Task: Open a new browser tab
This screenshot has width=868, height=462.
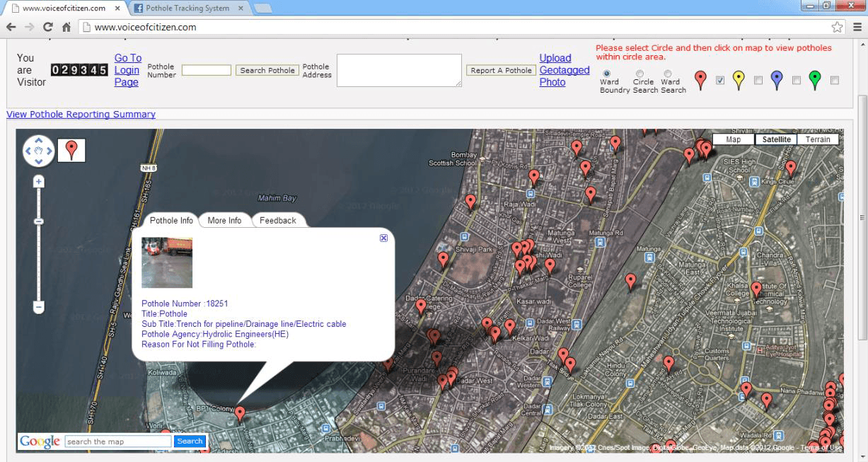Action: (x=262, y=8)
